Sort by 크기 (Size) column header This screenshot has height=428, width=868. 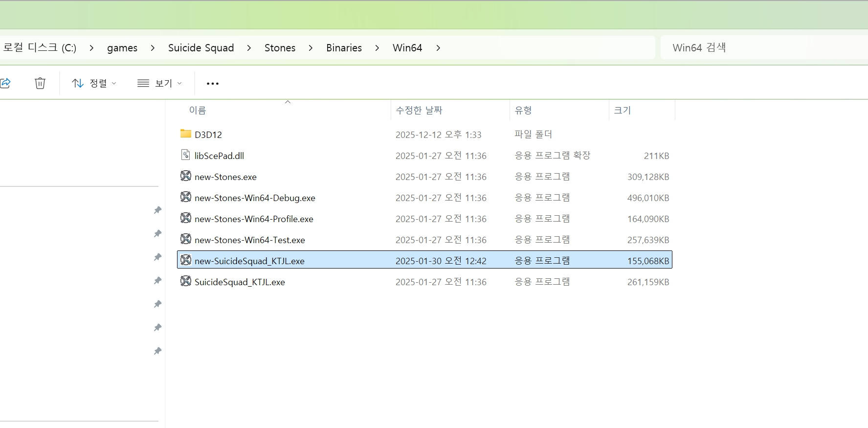pyautogui.click(x=623, y=111)
